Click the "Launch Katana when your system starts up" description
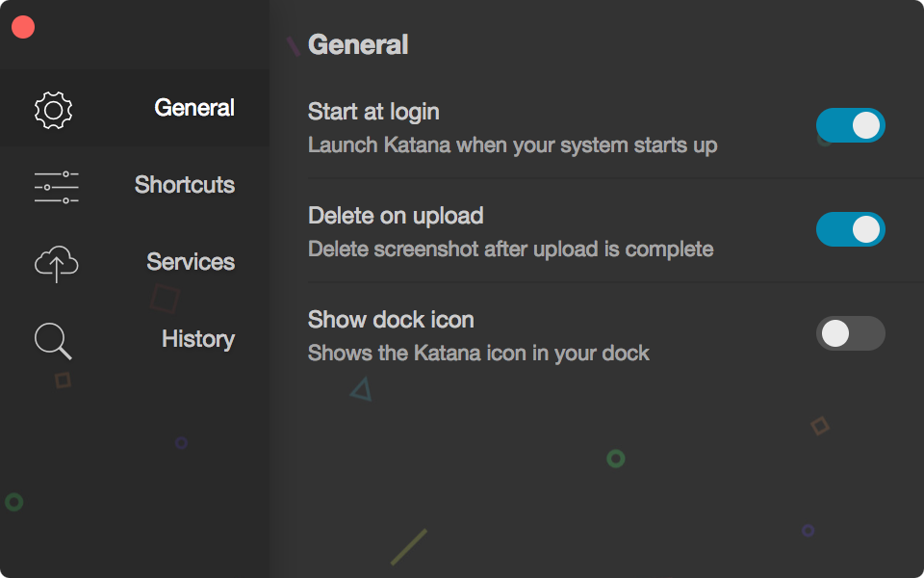 [512, 145]
